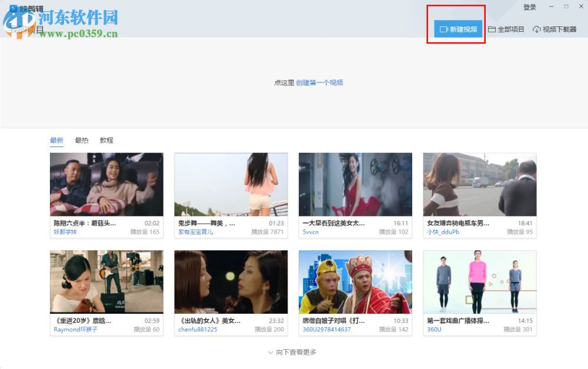Select the 最新 tab
The image size is (588, 369).
click(x=56, y=141)
